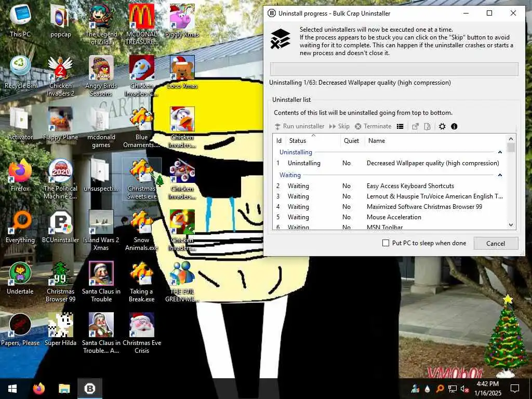Select The Political Machine 2020 icon

click(60, 179)
